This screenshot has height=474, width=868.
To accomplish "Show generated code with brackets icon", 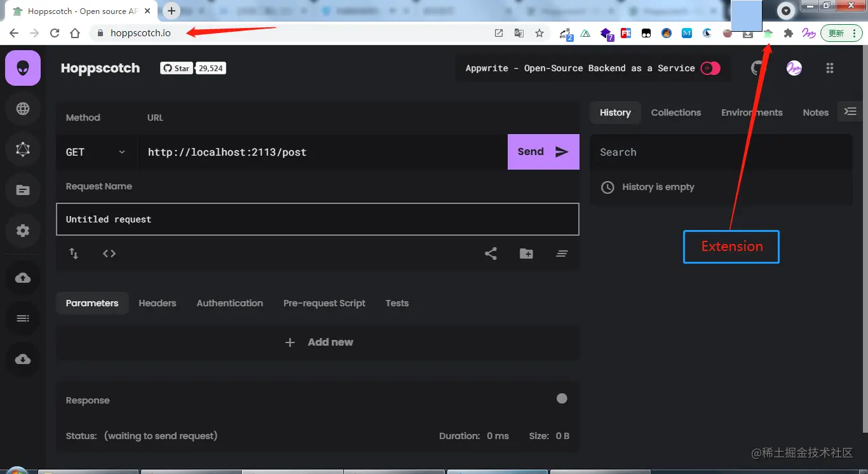I will 109,254.
